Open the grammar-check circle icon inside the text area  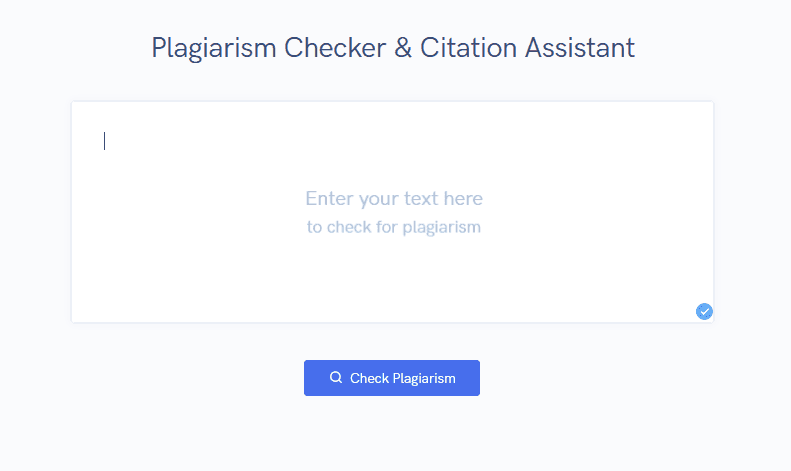704,312
